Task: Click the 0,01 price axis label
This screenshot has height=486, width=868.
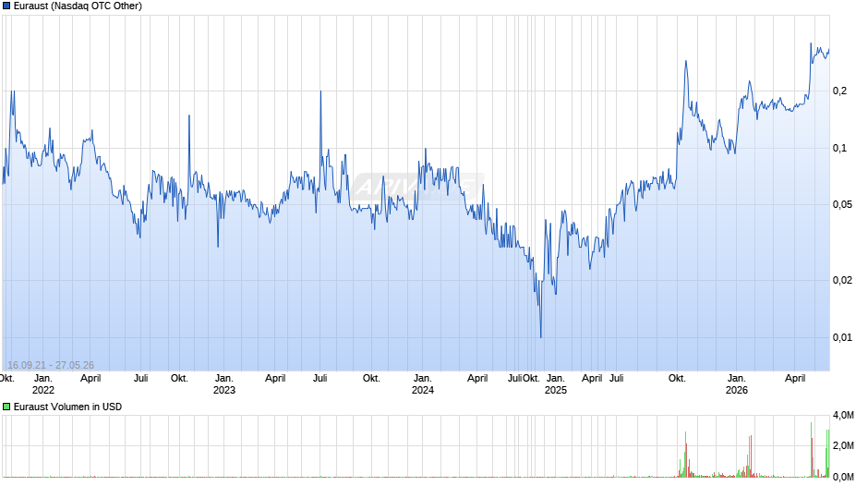Action: point(842,337)
